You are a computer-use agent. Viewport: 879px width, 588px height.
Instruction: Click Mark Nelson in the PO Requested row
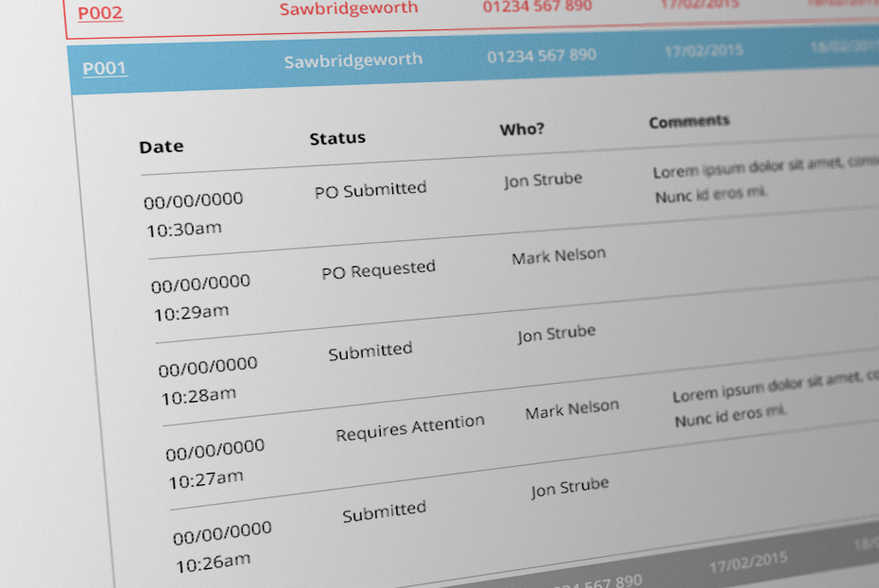coord(559,256)
